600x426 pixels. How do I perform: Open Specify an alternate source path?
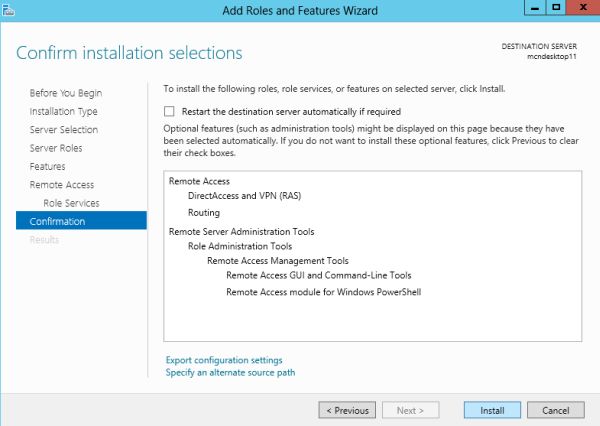[230, 373]
